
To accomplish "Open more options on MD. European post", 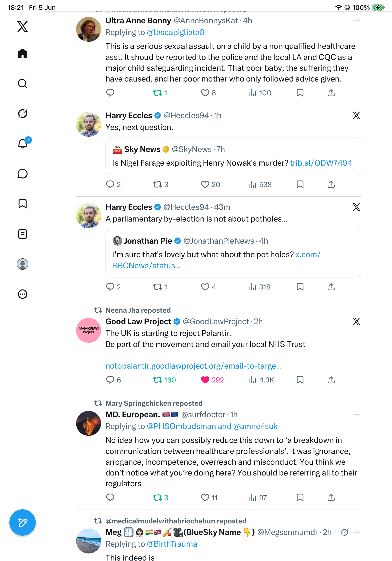I will pos(357,415).
